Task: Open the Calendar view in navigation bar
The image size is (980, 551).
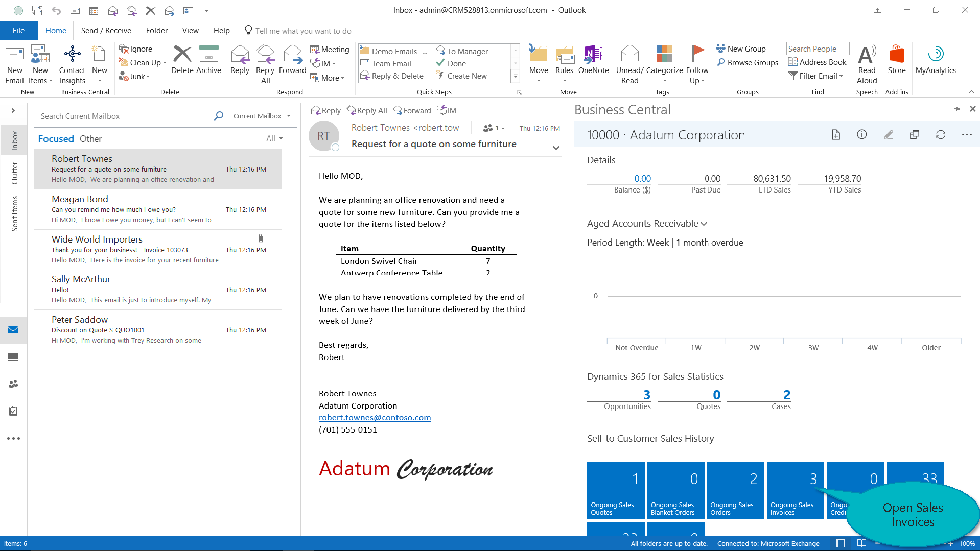Action: coord(13,357)
